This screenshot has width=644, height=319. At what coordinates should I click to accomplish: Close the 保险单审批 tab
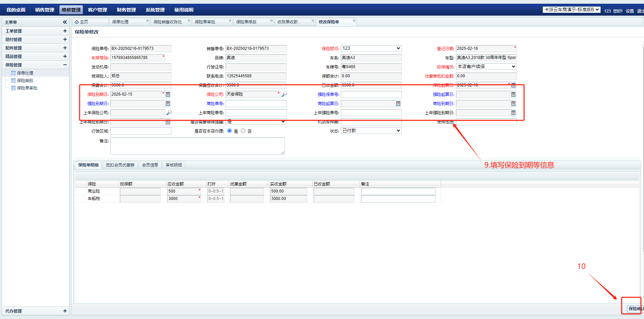click(x=230, y=21)
